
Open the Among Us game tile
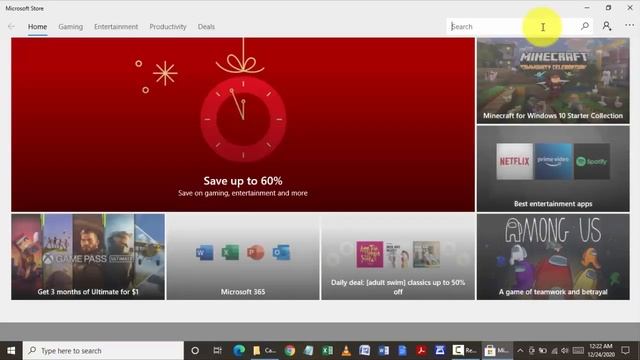click(x=553, y=257)
